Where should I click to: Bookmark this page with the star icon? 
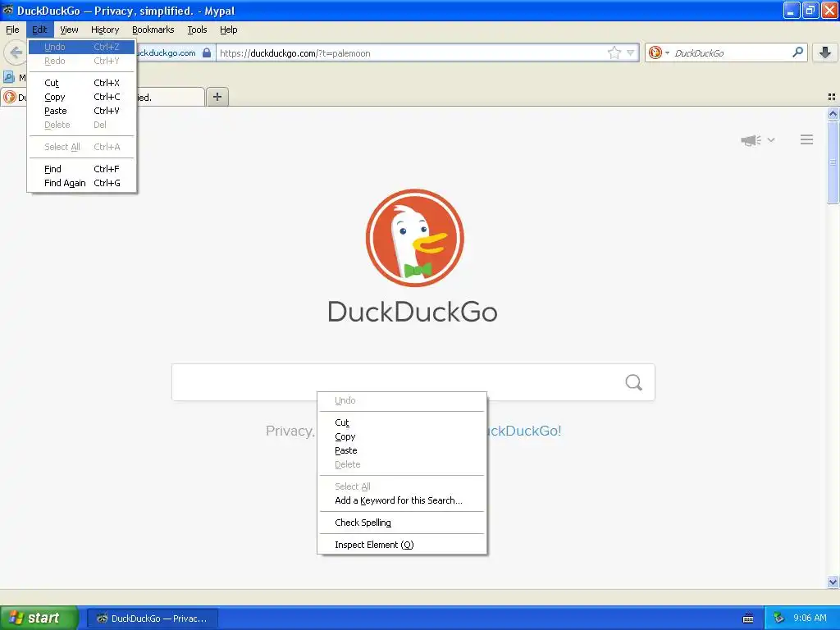(x=614, y=52)
